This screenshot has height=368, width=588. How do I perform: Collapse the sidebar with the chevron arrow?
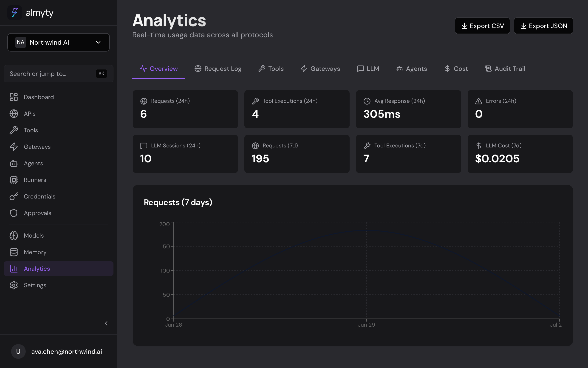[106, 323]
